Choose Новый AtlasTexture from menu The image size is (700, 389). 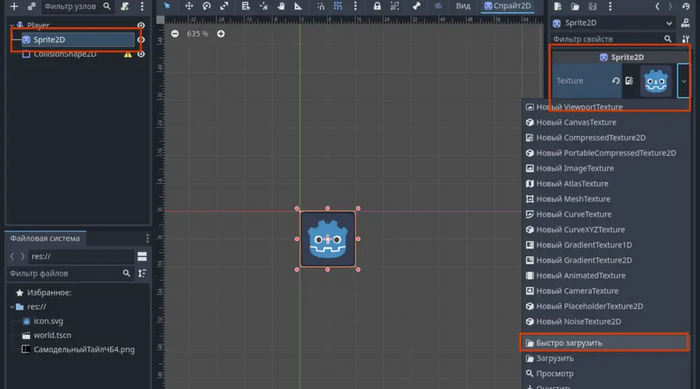[x=605, y=184]
